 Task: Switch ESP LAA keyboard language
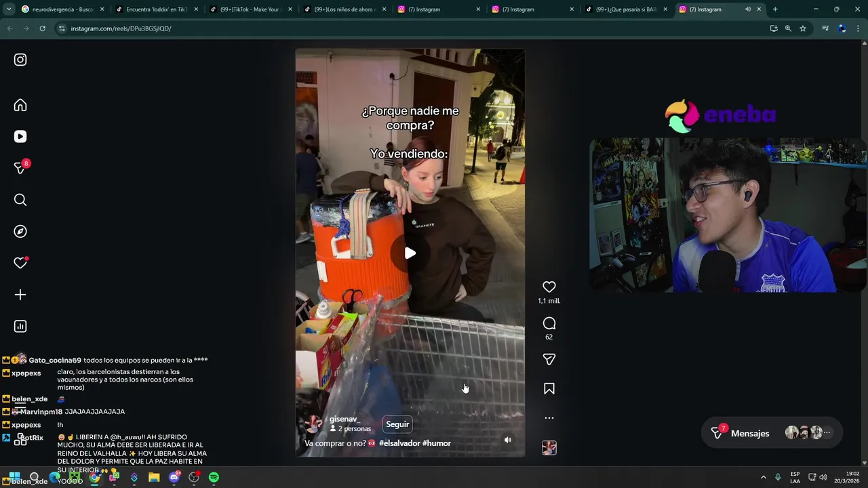(795, 477)
